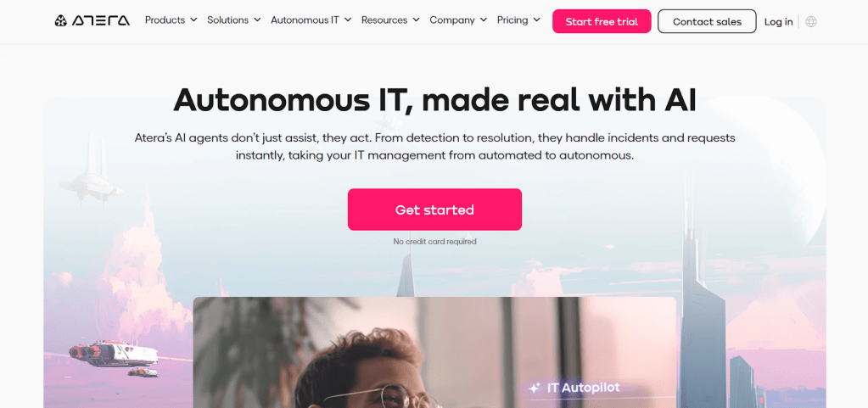Image resolution: width=868 pixels, height=408 pixels.
Task: Expand the Company chevron arrow
Action: pos(484,20)
